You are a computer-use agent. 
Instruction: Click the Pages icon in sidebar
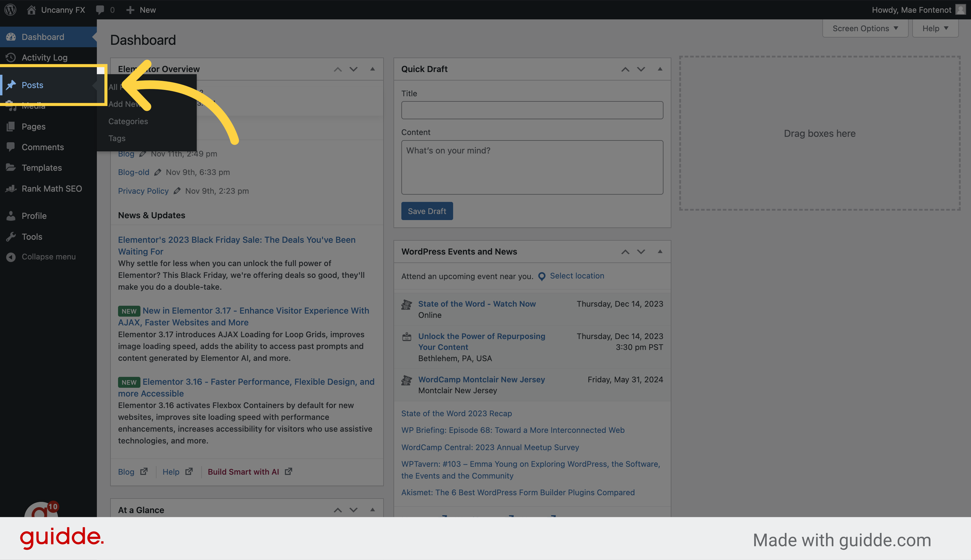pos(11,126)
